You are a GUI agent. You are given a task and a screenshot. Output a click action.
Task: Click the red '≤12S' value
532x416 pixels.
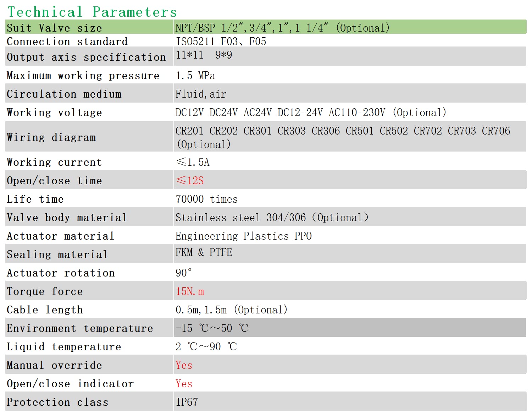point(190,181)
